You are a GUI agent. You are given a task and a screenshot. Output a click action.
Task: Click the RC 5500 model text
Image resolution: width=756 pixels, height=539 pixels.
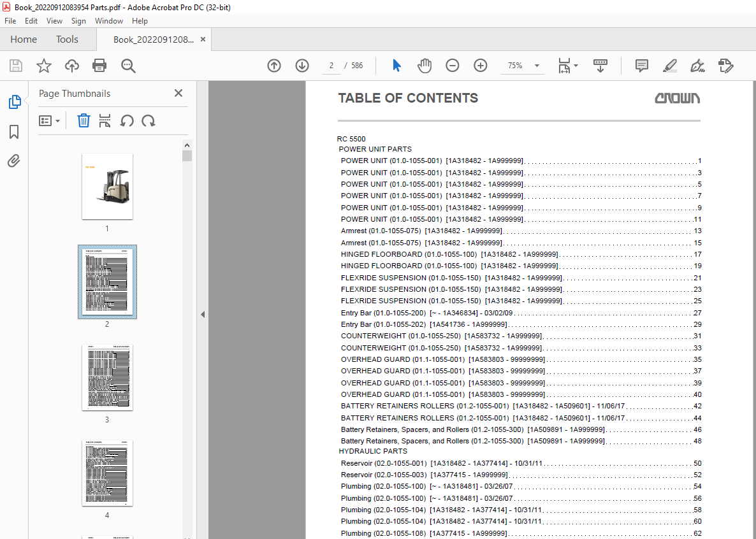coord(351,139)
